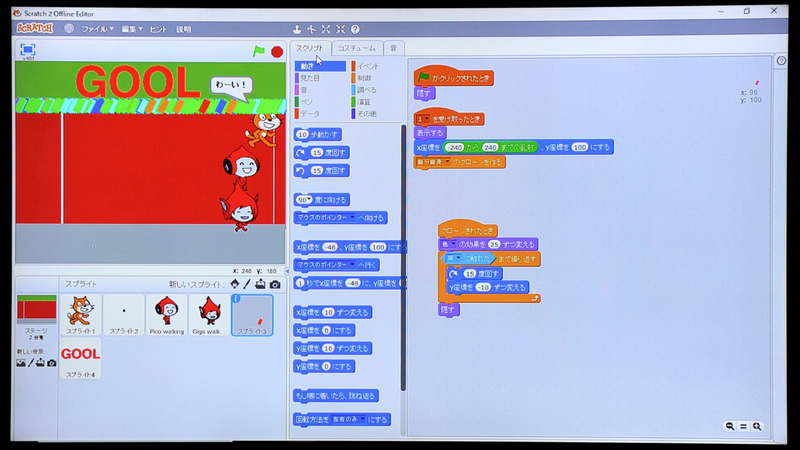Click value in palette x座標を10ずつ変える block
Screen dimensions: 800x450
(328, 312)
